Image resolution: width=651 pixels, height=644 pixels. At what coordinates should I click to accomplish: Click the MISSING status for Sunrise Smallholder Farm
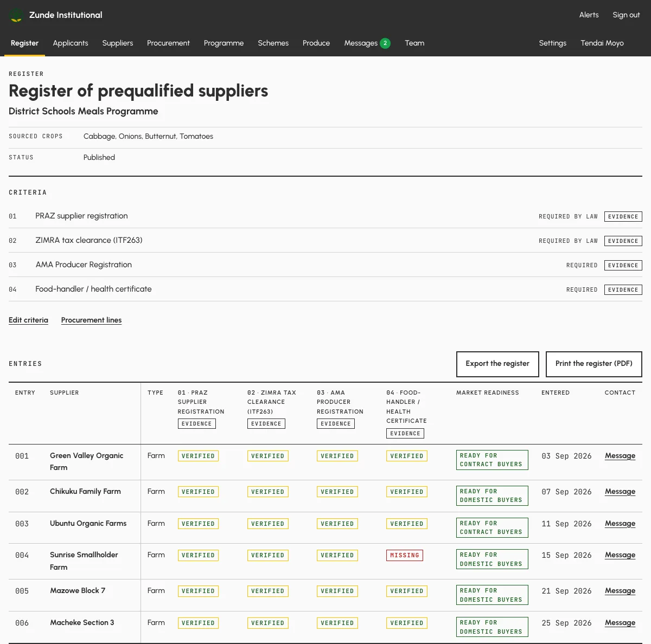tap(405, 555)
